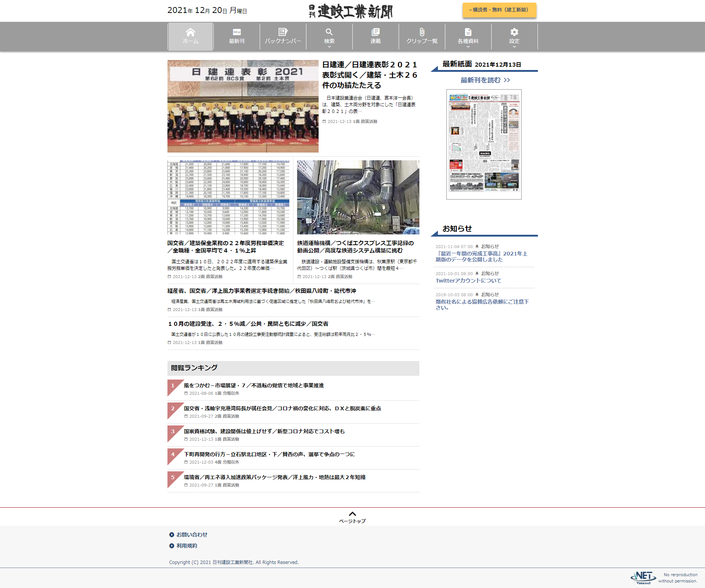Click the お知らせ section heading
Viewport: 705px width, 588px height.
457,229
